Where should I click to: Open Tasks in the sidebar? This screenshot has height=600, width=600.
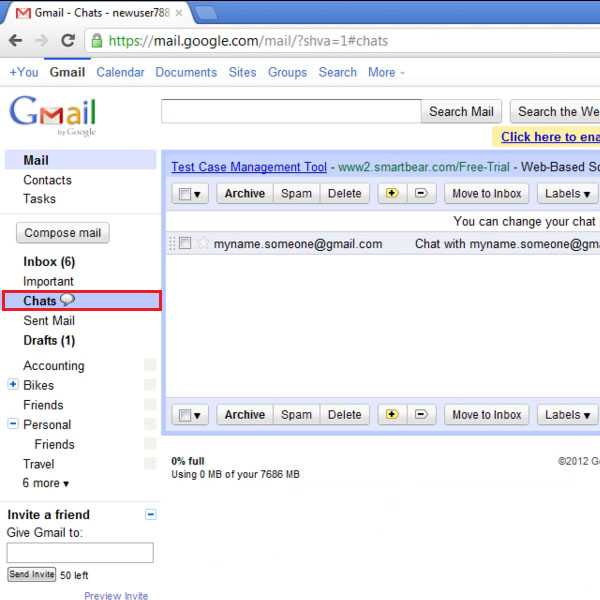tap(39, 199)
